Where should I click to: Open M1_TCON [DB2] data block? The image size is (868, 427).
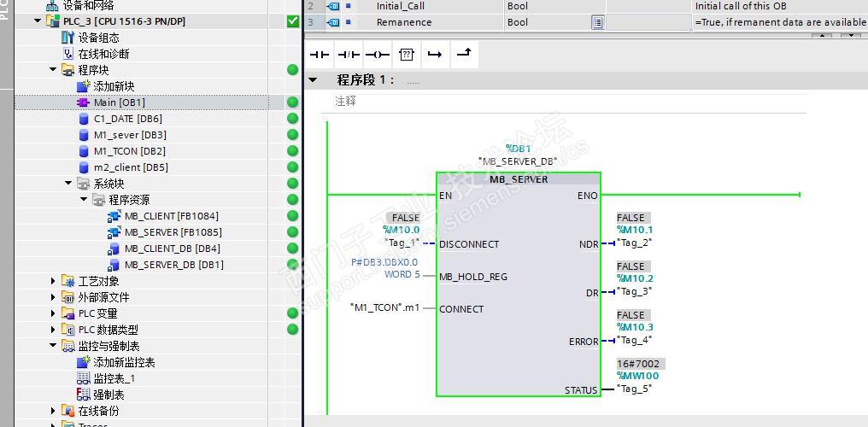[129, 151]
